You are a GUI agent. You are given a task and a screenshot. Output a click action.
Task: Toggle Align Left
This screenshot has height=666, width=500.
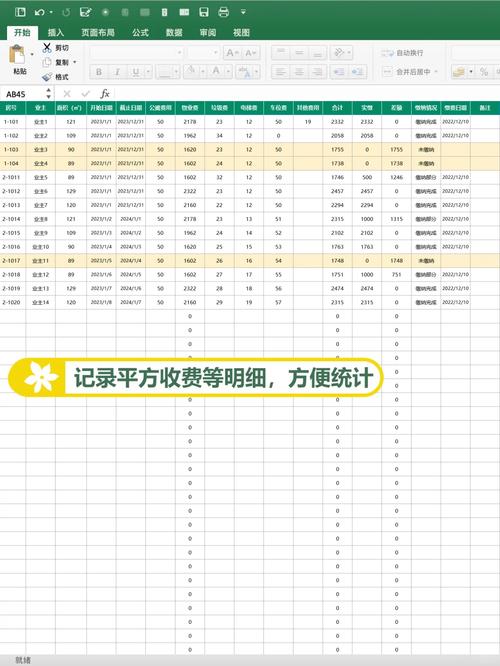(x=281, y=72)
